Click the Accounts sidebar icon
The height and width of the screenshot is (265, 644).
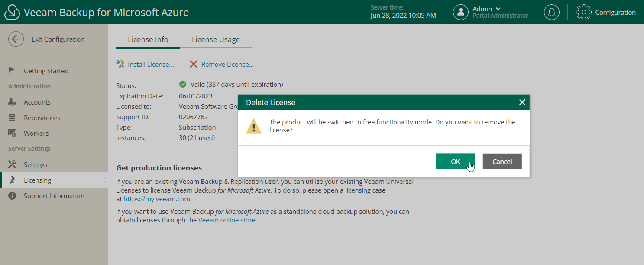tap(12, 102)
